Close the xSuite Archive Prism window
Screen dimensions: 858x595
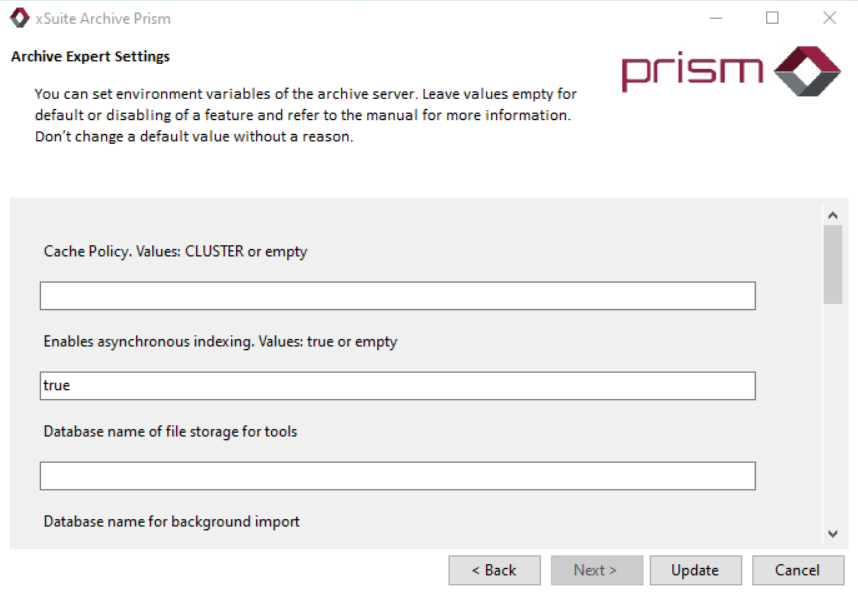coord(829,18)
